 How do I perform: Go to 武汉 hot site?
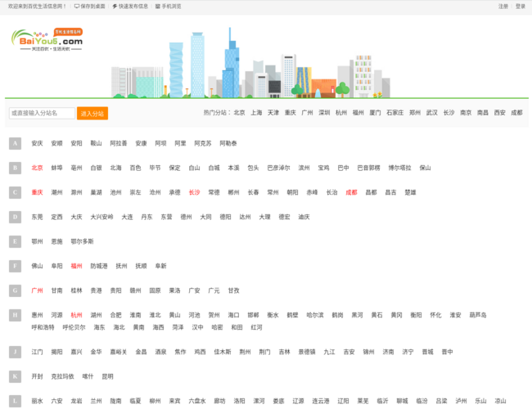point(431,113)
